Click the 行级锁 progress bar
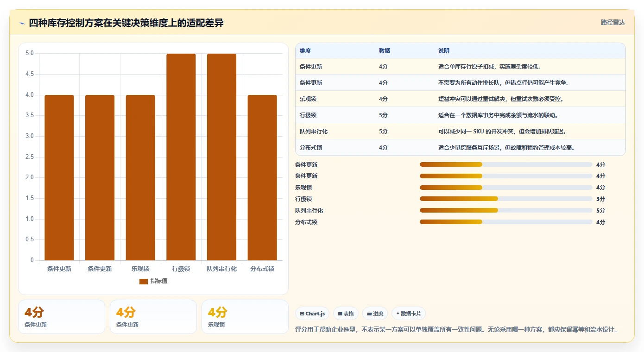The width and height of the screenshot is (644, 352). point(506,199)
